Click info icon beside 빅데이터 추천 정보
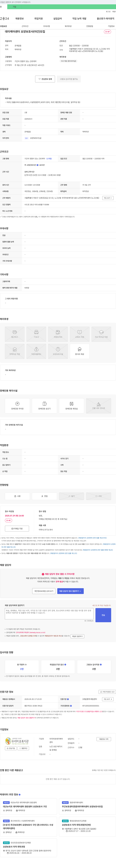This screenshot has width=116, height=868. pyautogui.click(x=20, y=795)
